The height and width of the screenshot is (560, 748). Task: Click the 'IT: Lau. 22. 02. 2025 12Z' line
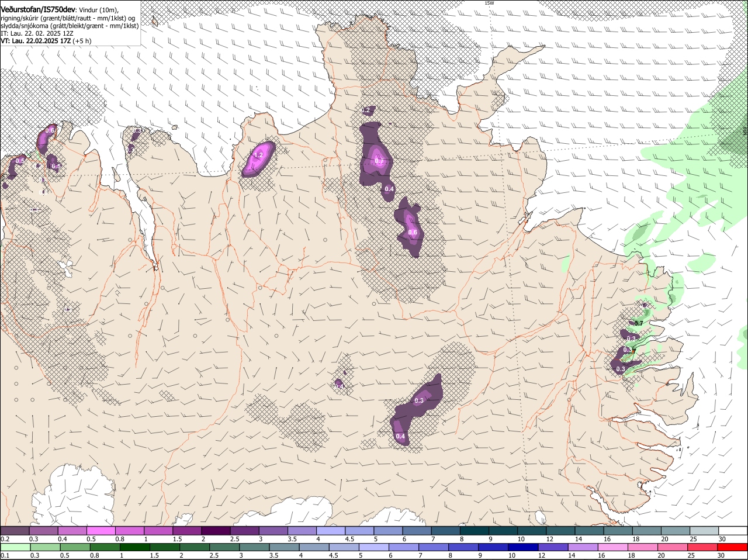click(x=37, y=33)
